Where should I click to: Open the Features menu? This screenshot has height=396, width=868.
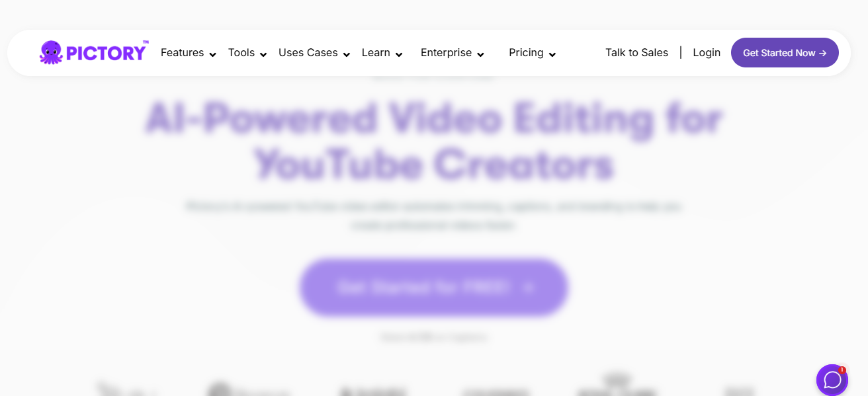coord(182,53)
